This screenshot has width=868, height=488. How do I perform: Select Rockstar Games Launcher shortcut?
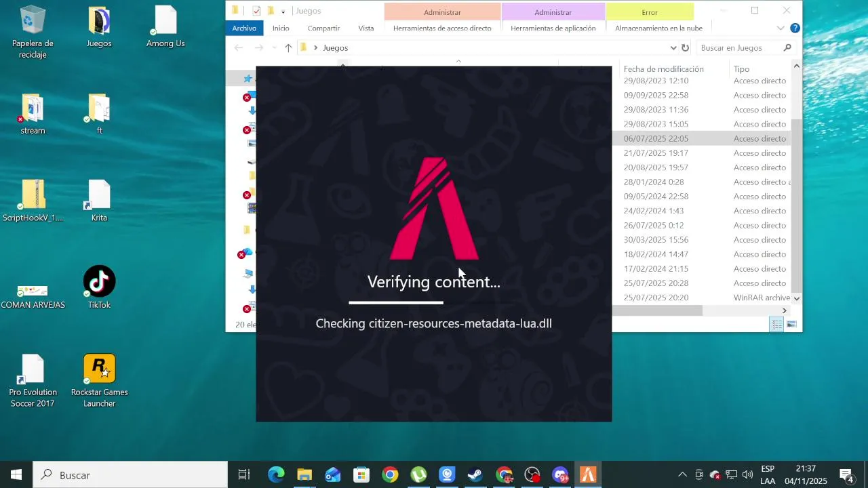99,381
